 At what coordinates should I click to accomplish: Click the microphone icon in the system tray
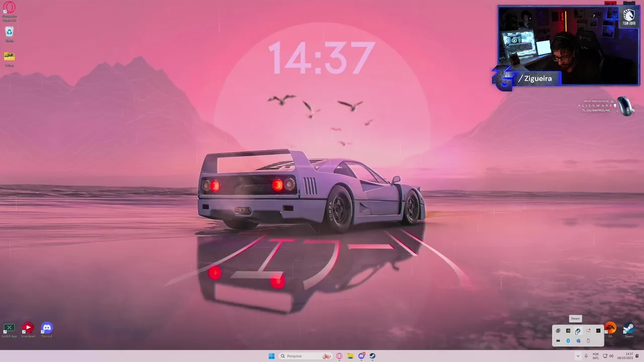point(586,356)
